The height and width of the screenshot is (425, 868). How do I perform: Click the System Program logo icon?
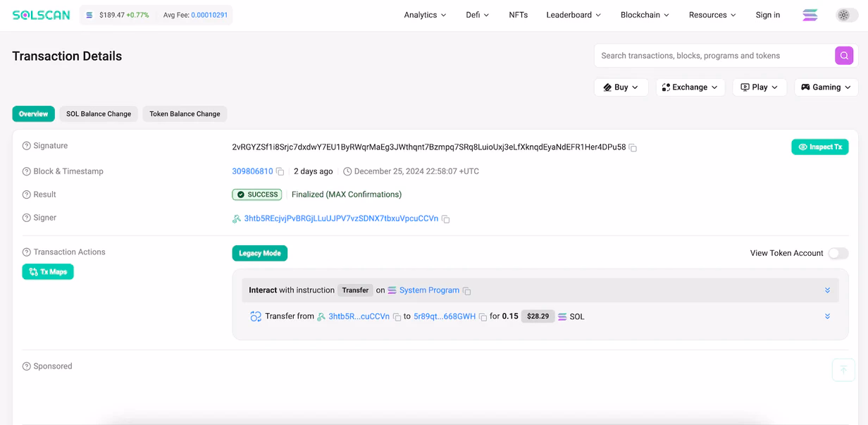click(392, 290)
